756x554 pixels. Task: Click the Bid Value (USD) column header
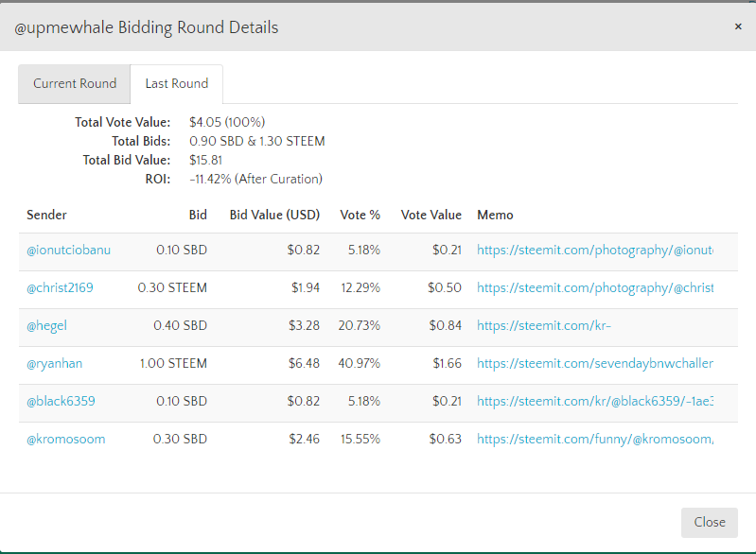274,215
